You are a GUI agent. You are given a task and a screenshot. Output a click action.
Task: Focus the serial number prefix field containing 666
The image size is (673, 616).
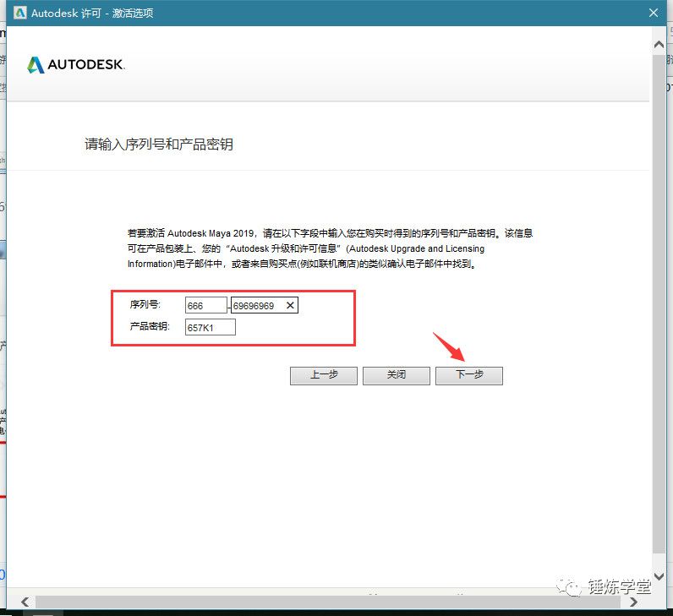pos(206,306)
